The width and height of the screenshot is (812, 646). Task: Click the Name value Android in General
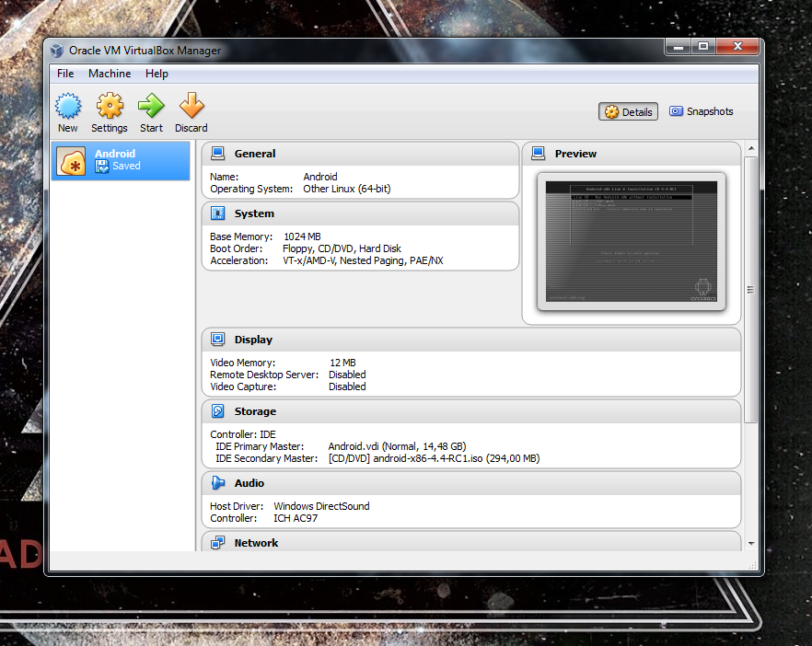(x=320, y=177)
